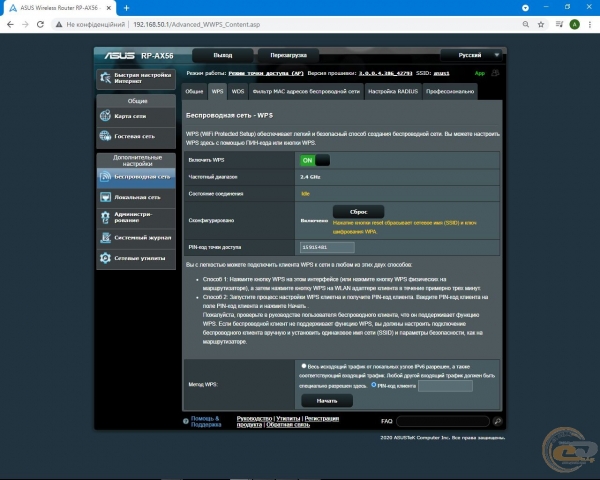This screenshot has height=480, width=600.
Task: Open Помощь & Поддержка link
Action: coord(206,421)
